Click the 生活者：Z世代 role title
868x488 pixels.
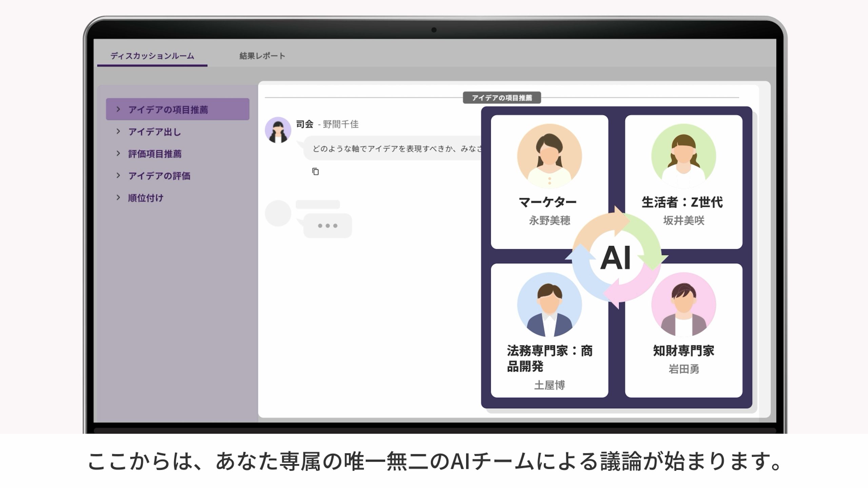click(682, 202)
